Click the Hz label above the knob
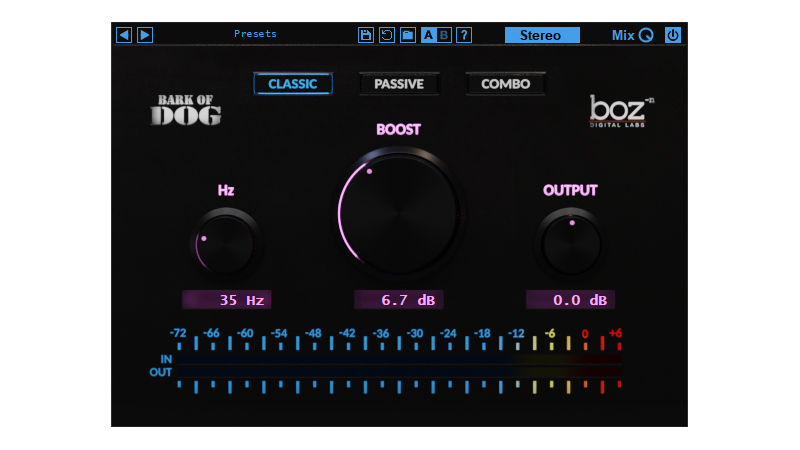Image resolution: width=800 pixels, height=450 pixels. [226, 190]
